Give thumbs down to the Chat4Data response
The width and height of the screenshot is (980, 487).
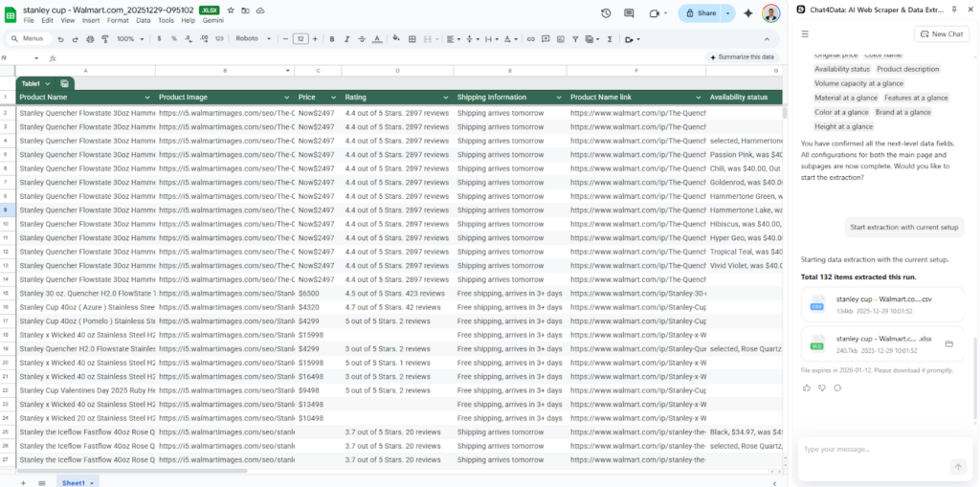point(822,387)
